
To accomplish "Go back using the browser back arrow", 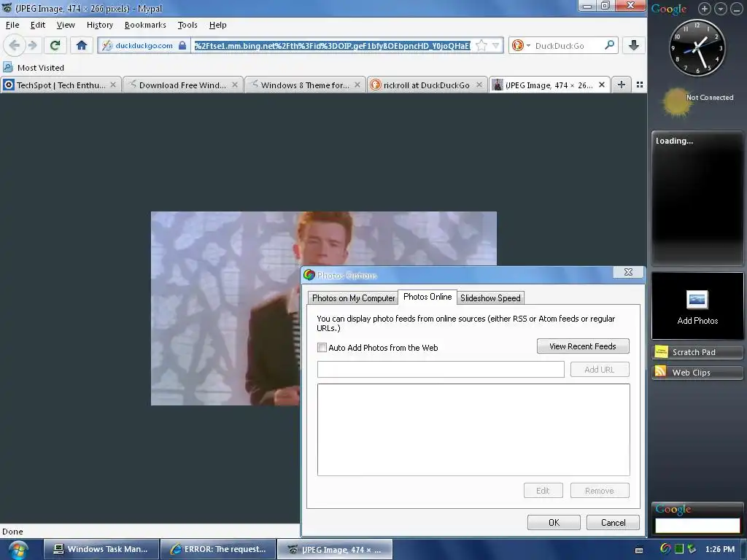I will (x=15, y=45).
